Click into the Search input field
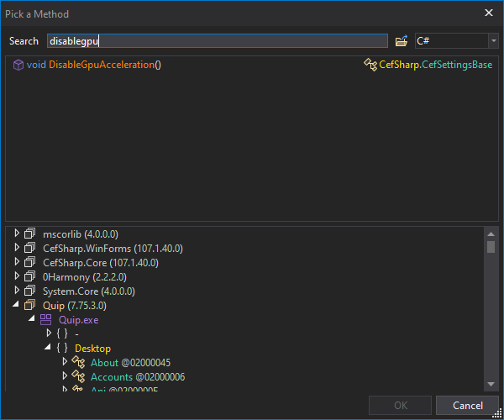The height and width of the screenshot is (420, 504). [x=218, y=41]
